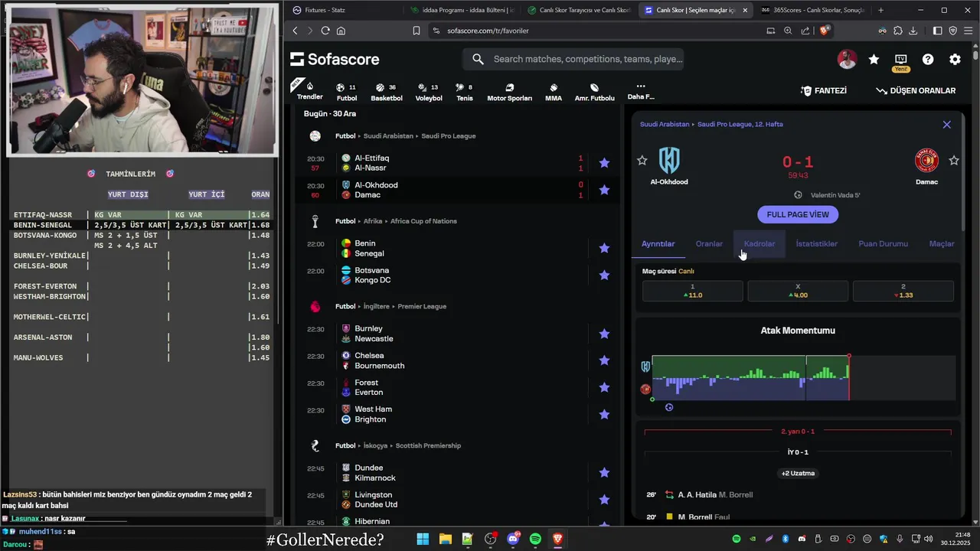The width and height of the screenshot is (980, 551).
Task: Open the MMA category
Action: coord(554,92)
